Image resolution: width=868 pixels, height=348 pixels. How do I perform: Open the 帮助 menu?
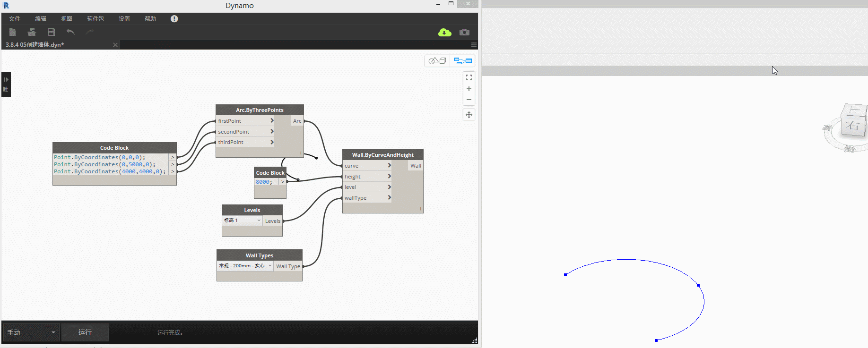click(x=150, y=19)
